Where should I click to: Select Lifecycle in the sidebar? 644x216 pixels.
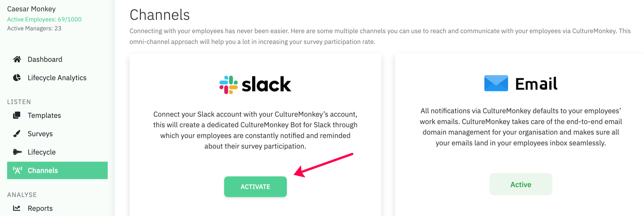pyautogui.click(x=42, y=152)
